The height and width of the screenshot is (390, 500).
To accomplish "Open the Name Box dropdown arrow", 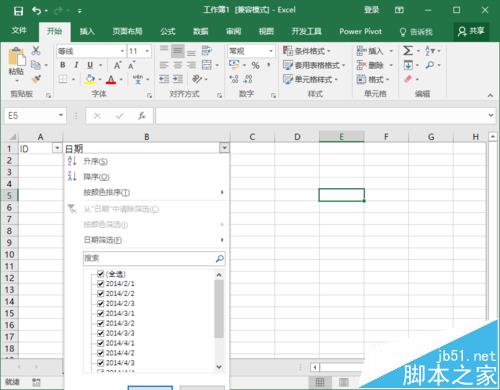I will pyautogui.click(x=61, y=115).
